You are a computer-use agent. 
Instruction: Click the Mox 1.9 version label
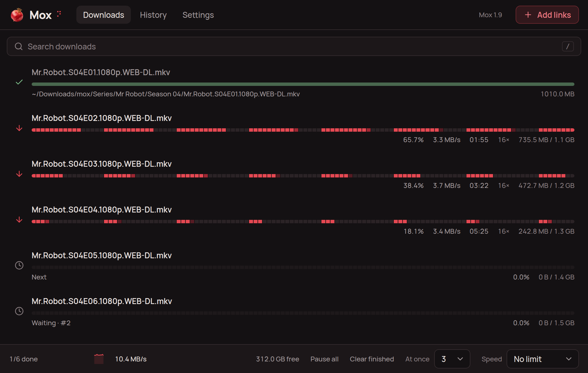(490, 15)
